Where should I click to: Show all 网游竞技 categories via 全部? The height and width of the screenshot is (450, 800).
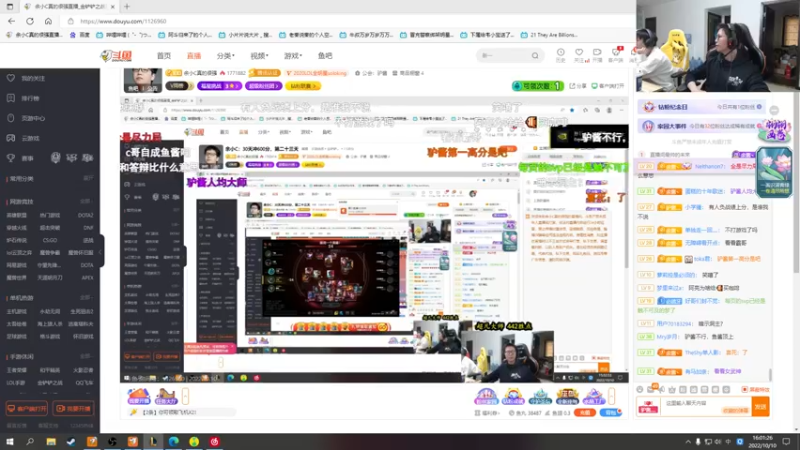86,202
